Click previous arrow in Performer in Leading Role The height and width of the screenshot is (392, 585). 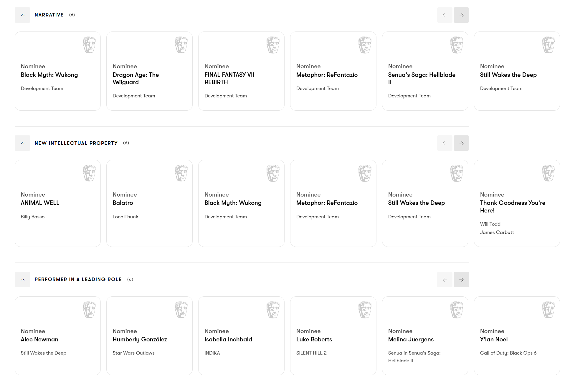444,280
